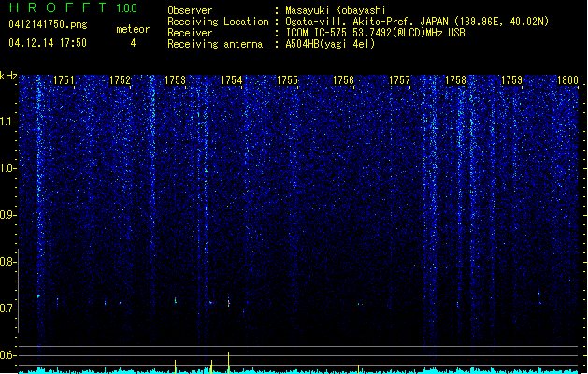The width and height of the screenshot is (588, 374).
Task: Click the kHz axis unit label
Action: click(x=8, y=76)
